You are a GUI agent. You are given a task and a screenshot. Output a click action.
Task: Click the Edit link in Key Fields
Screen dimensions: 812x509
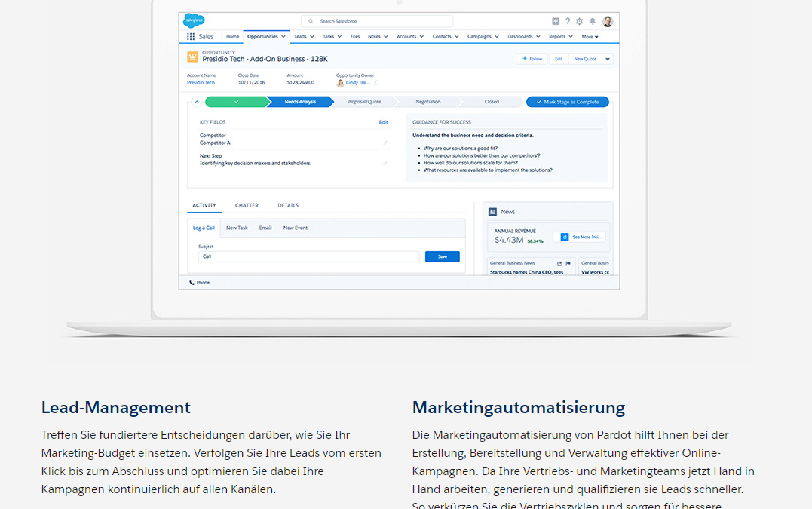[383, 123]
